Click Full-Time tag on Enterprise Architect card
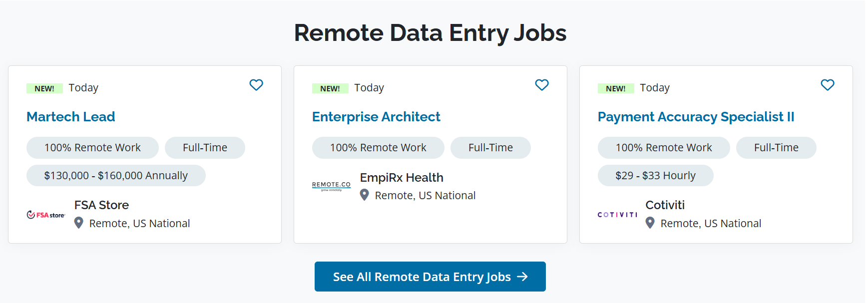This screenshot has width=868, height=303. [490, 148]
